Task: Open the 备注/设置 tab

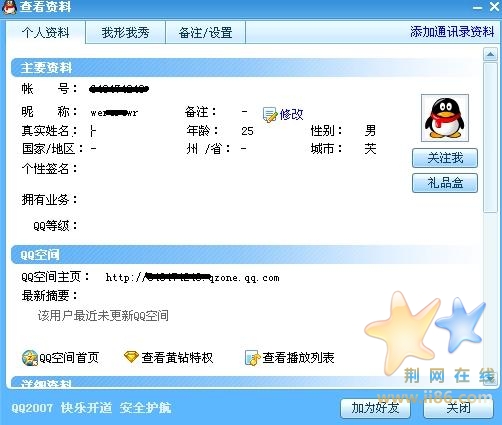Action: tap(205, 33)
